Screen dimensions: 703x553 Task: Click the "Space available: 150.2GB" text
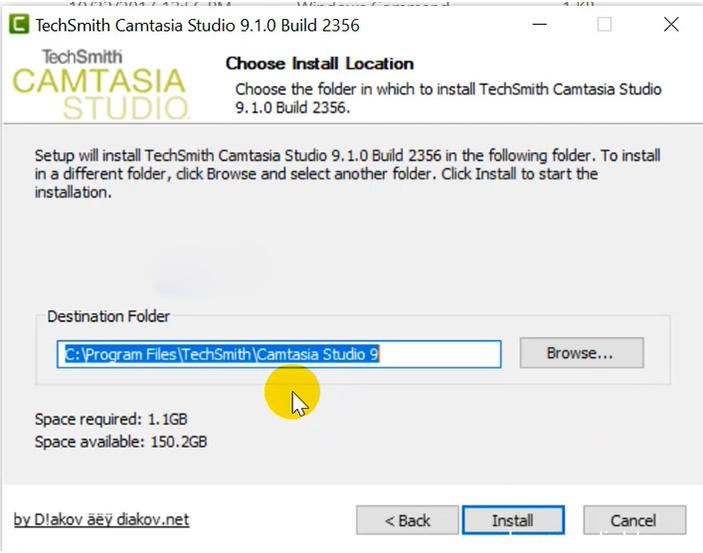click(121, 441)
